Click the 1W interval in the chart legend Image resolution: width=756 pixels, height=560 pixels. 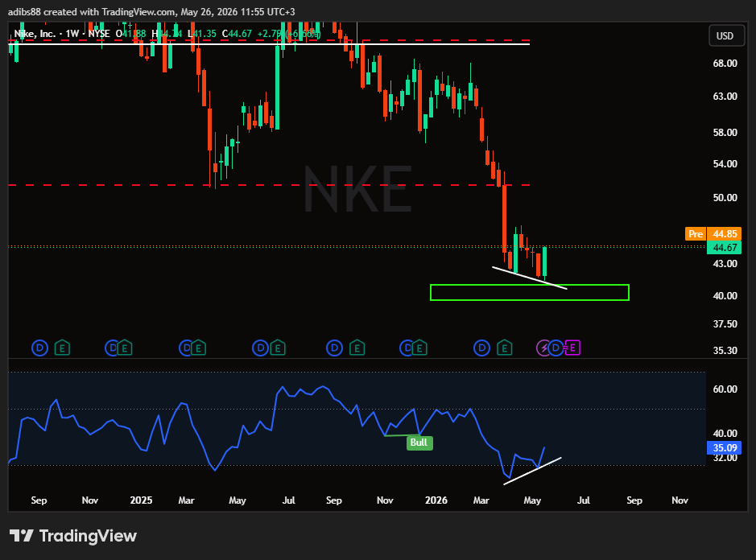pyautogui.click(x=72, y=34)
